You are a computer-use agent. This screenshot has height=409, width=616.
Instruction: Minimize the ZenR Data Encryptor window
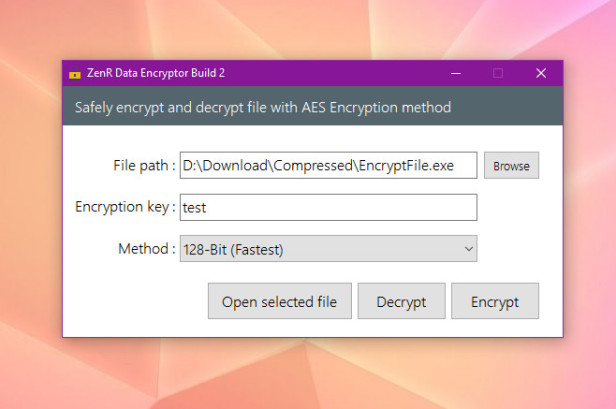(456, 73)
